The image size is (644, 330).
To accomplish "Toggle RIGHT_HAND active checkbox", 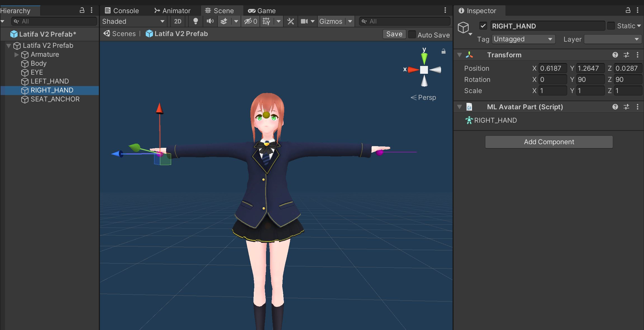I will [483, 26].
